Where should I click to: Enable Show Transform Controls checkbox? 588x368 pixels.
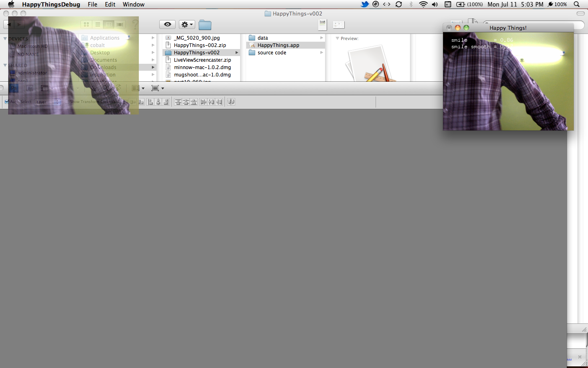click(67, 102)
